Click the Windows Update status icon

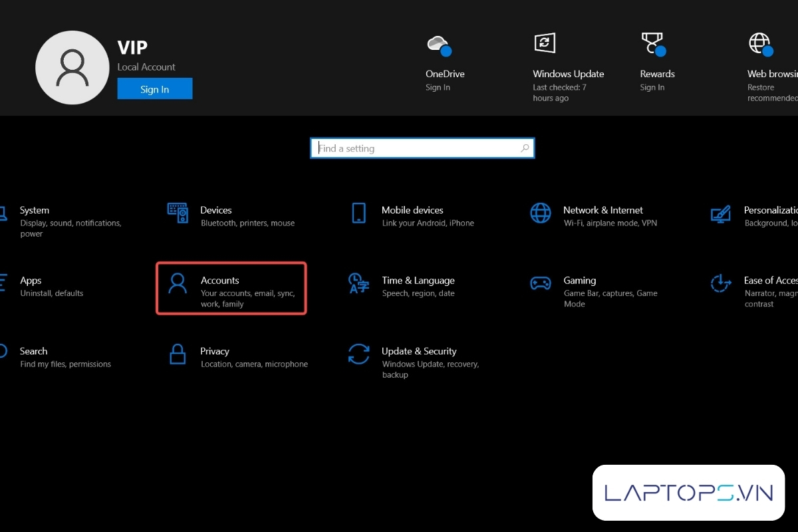(x=545, y=43)
